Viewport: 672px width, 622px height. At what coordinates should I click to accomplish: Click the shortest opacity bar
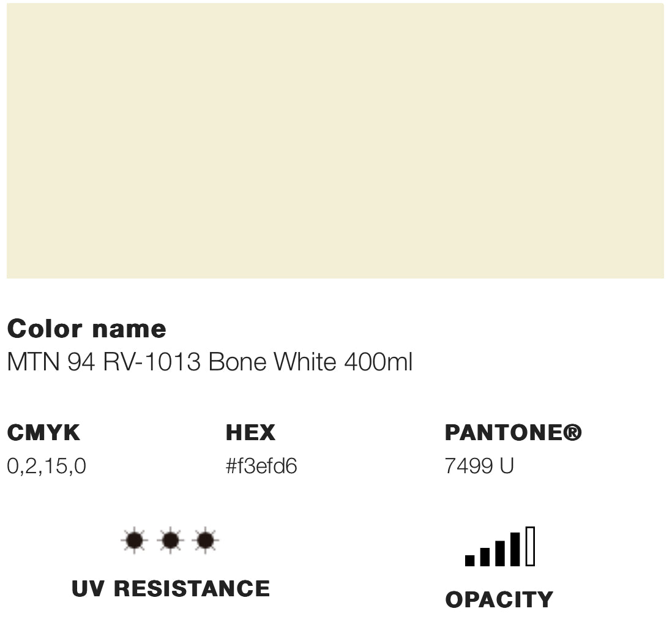[470, 560]
